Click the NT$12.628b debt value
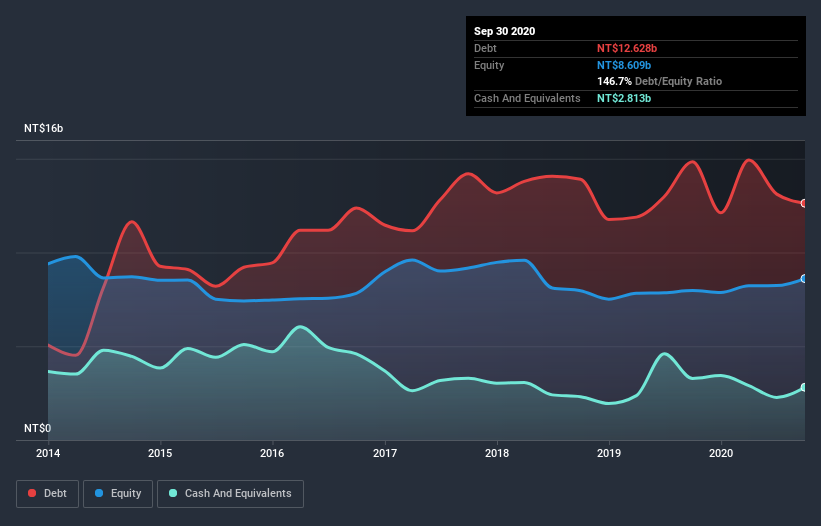This screenshot has height=526, width=821. click(627, 48)
